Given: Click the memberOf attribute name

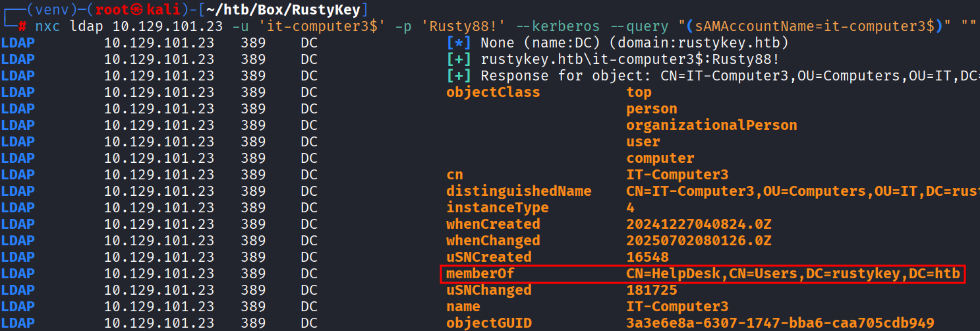Looking at the screenshot, I should click(479, 274).
